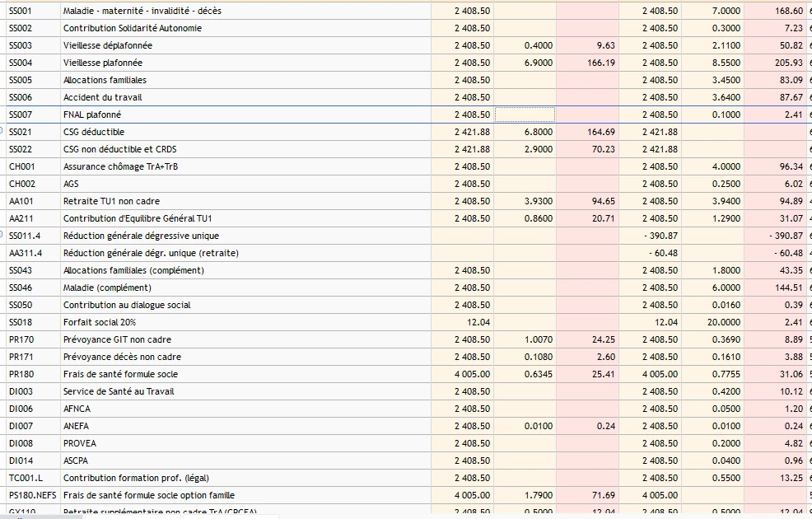Select 'Allocations familiales' SS005 label
The width and height of the screenshot is (812, 519).
coord(105,80)
